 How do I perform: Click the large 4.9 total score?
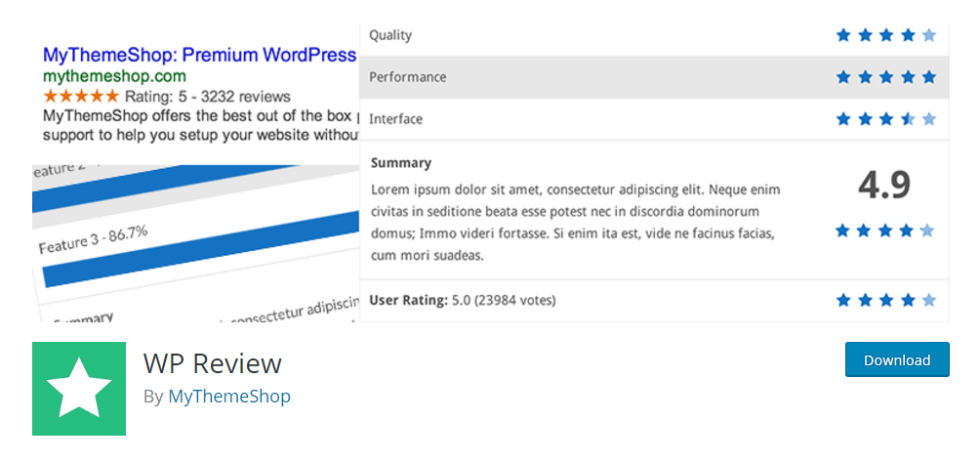(884, 186)
